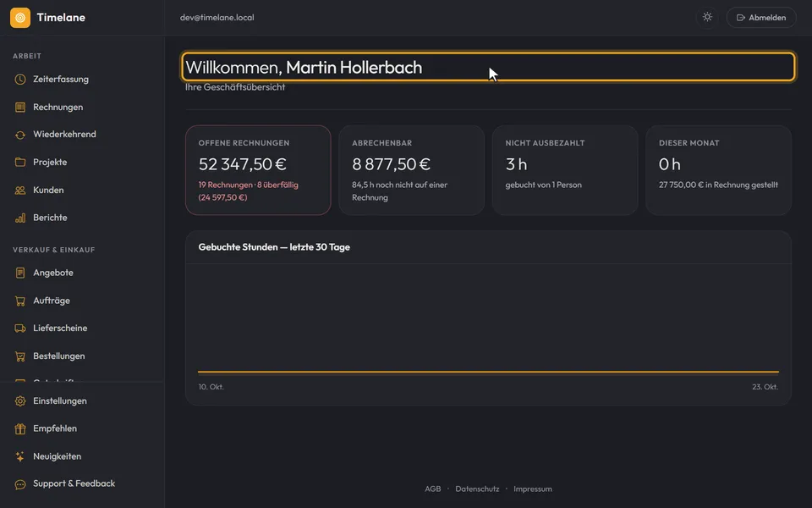Open the AGB footer link
812x508 pixels.
click(432, 489)
